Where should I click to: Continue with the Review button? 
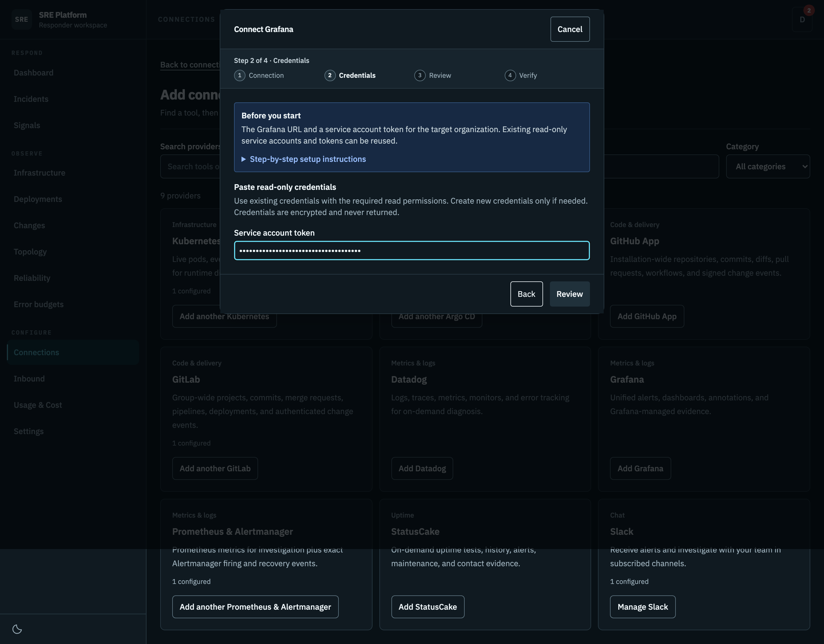point(569,294)
